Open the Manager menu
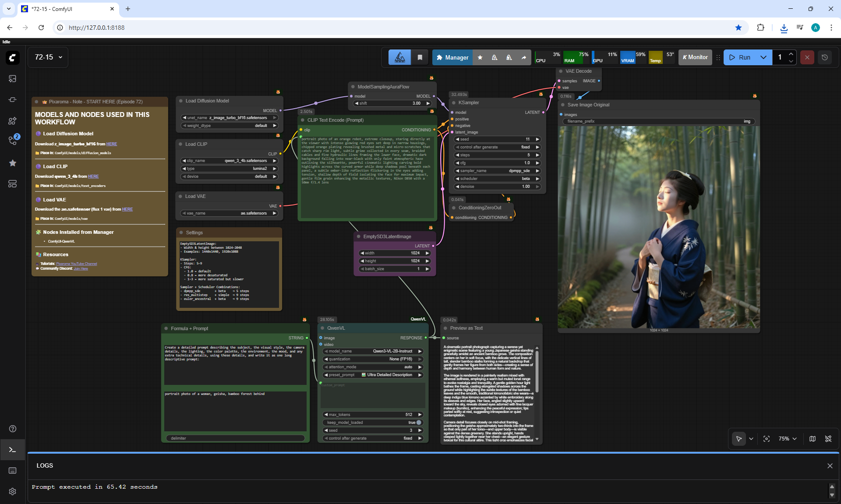841x504 pixels. click(452, 57)
